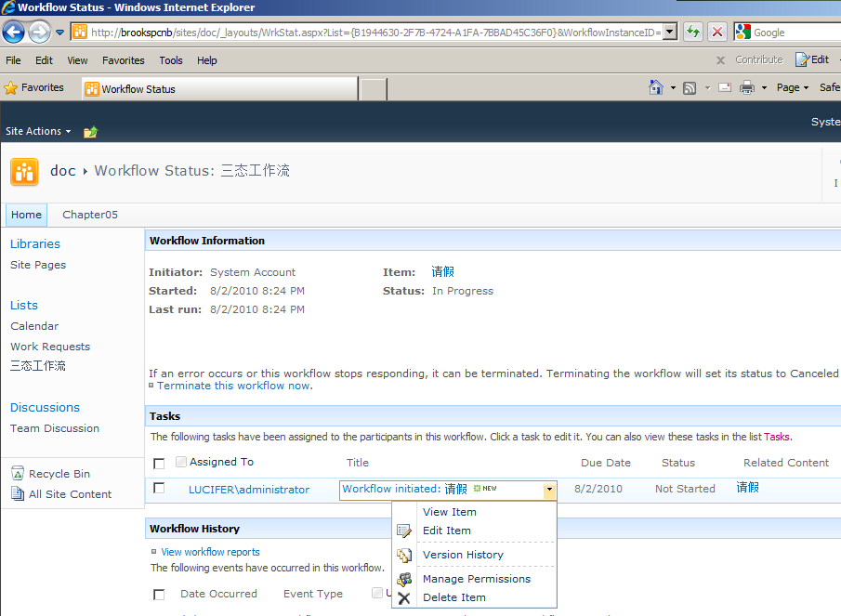Click the task title dropdown arrow
841x616 pixels.
tap(550, 490)
